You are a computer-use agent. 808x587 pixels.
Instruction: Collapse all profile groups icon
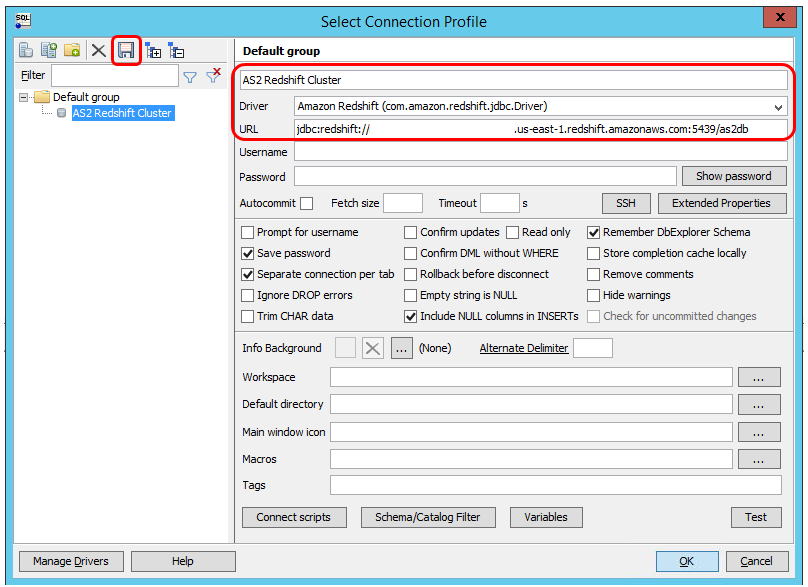point(176,51)
